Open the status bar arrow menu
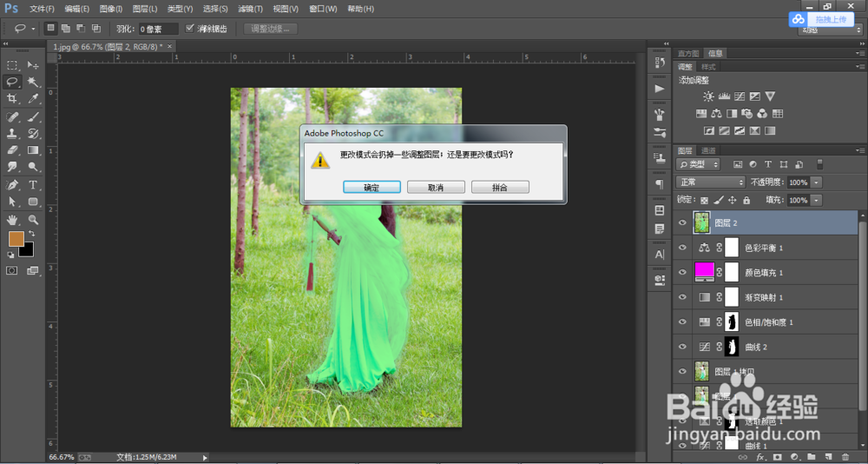This screenshot has height=464, width=868. point(205,457)
